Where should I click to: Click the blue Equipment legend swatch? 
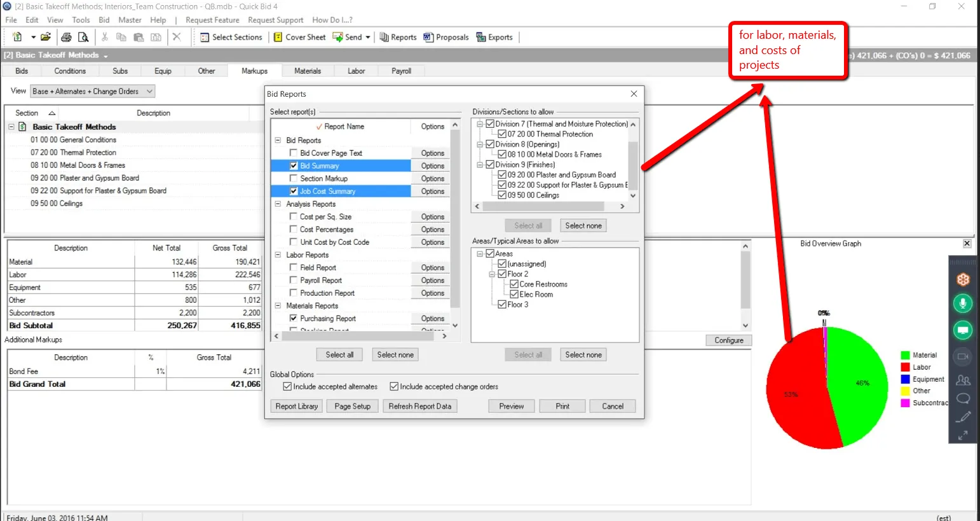[x=905, y=379]
